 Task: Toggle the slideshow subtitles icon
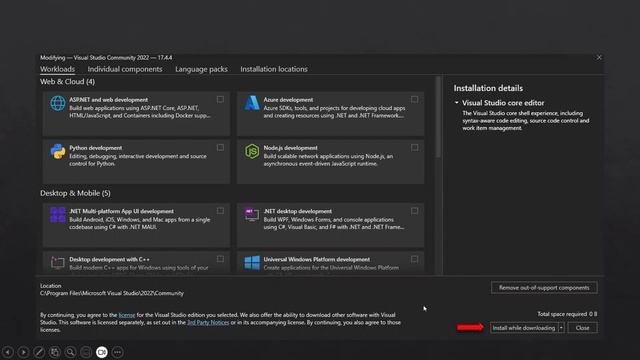click(86, 352)
